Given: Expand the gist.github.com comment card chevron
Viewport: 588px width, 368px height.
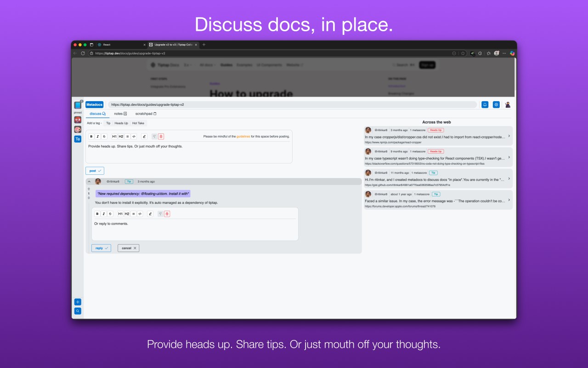Looking at the screenshot, I should point(509,178).
